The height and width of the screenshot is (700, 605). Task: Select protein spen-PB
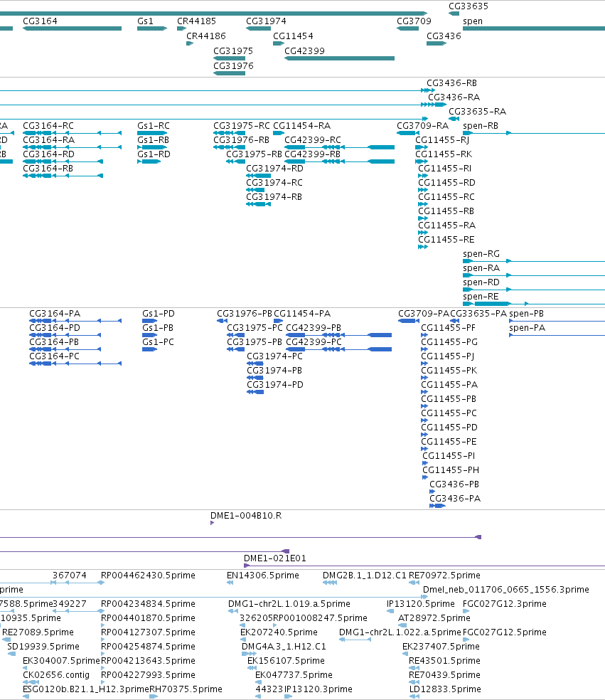[527, 314]
